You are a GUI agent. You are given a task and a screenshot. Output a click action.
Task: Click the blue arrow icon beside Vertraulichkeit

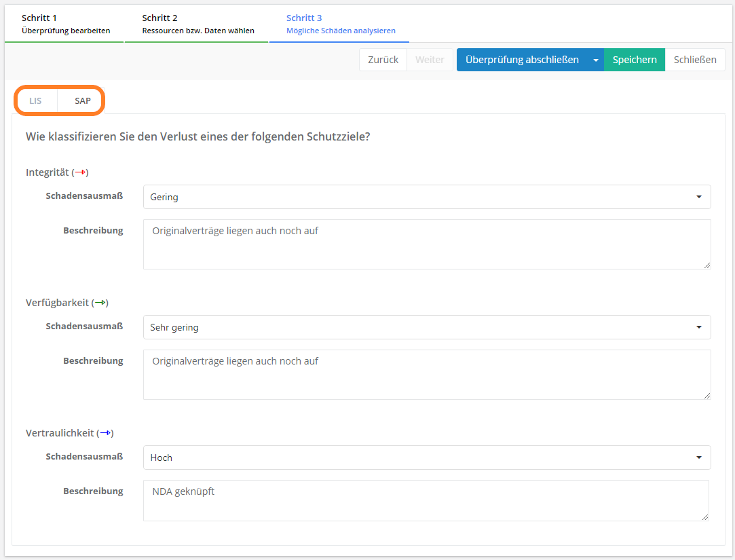coord(105,433)
